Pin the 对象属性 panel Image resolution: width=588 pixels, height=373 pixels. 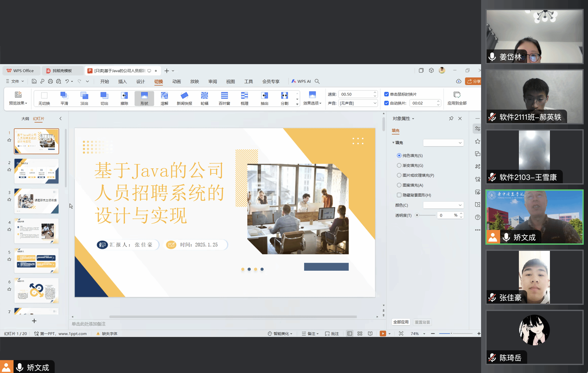(451, 119)
